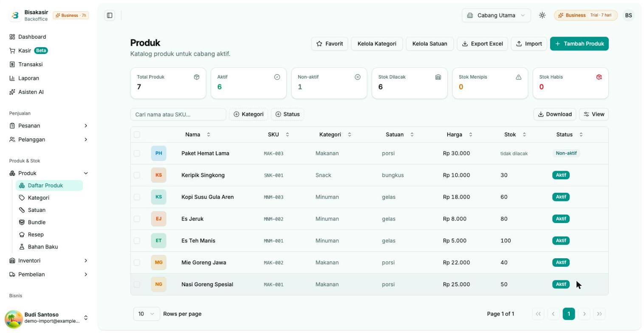Expand the Pelanggan sidebar section
Image resolution: width=644 pixels, height=333 pixels.
point(48,139)
